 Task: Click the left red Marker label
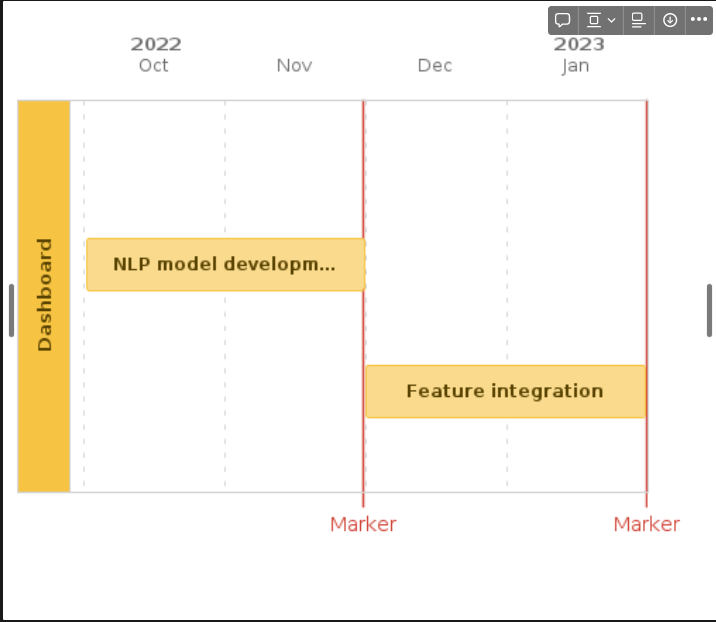(363, 524)
